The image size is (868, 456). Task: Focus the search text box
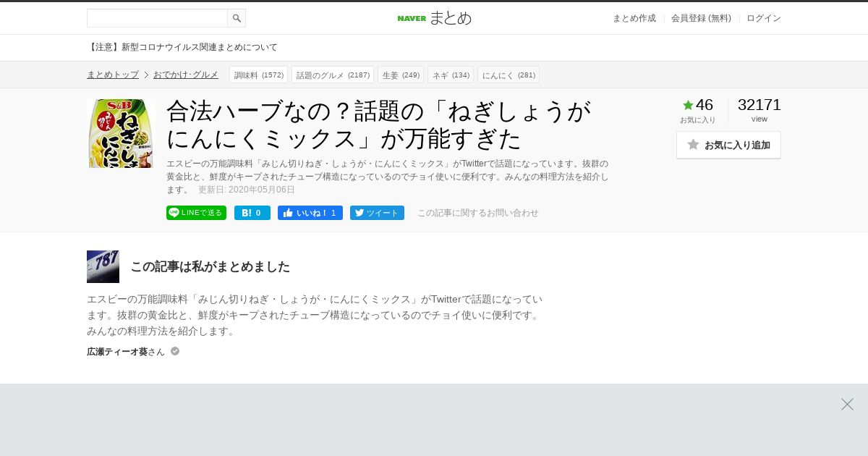point(157,18)
